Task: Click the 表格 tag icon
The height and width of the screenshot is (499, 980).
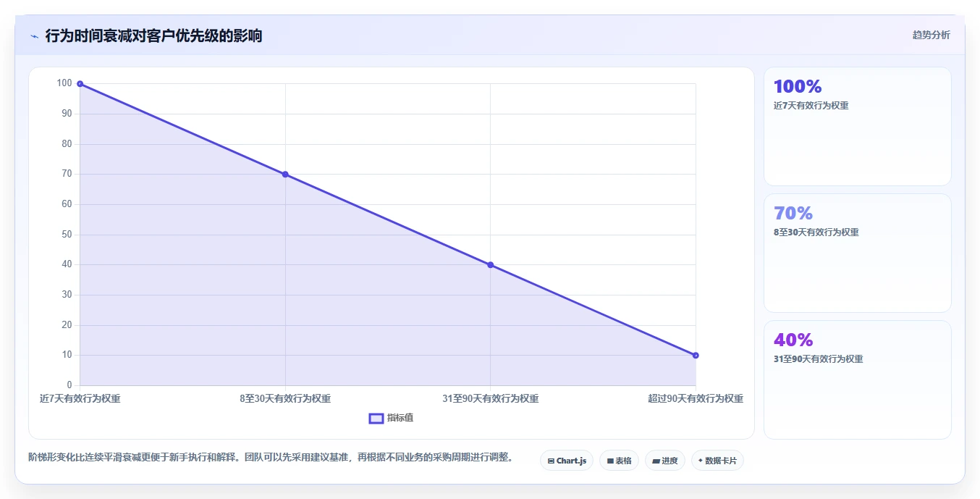Action: [x=610, y=461]
